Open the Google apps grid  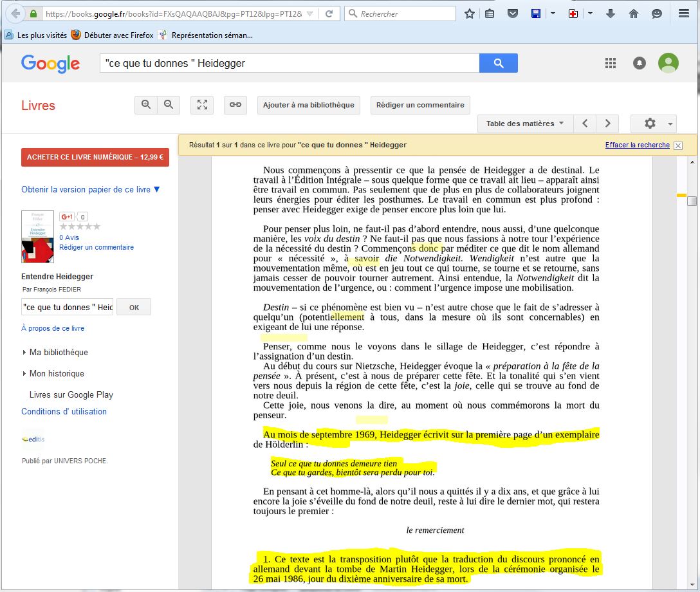pos(611,63)
